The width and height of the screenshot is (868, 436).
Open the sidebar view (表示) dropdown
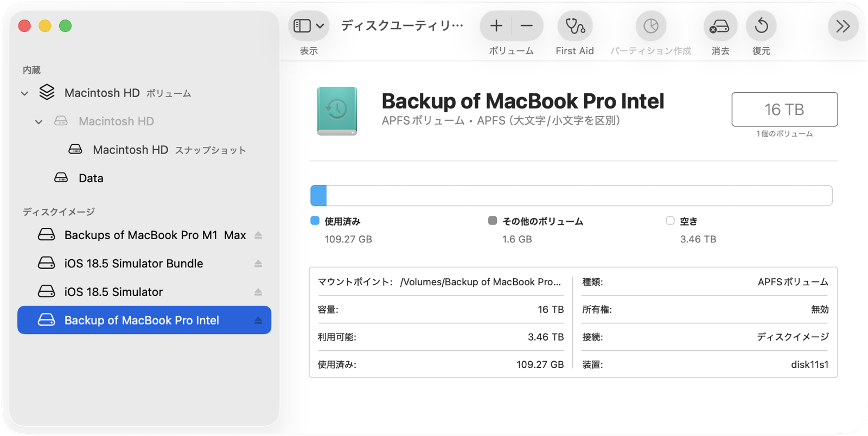click(308, 26)
